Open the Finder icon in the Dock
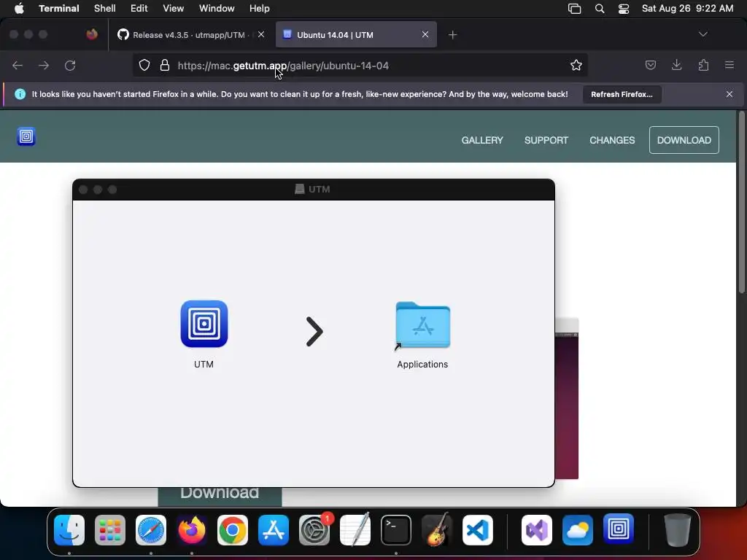The width and height of the screenshot is (747, 560). coord(69,530)
